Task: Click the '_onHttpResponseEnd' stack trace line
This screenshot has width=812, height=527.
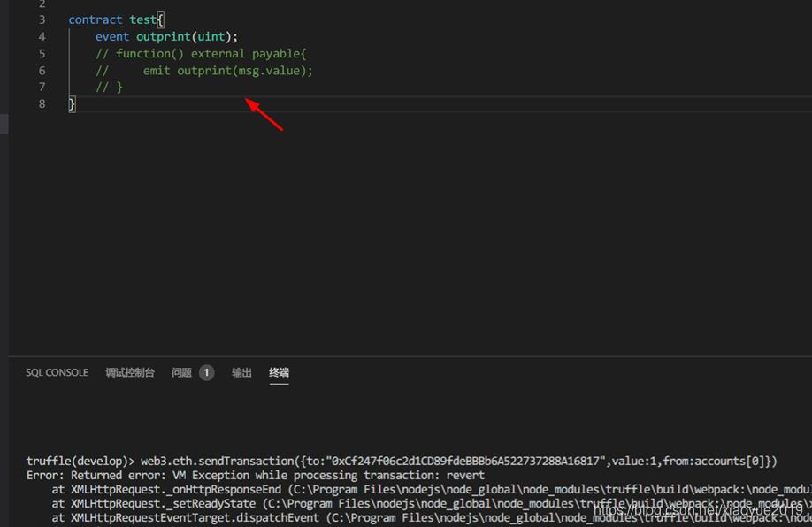Action: pos(431,489)
